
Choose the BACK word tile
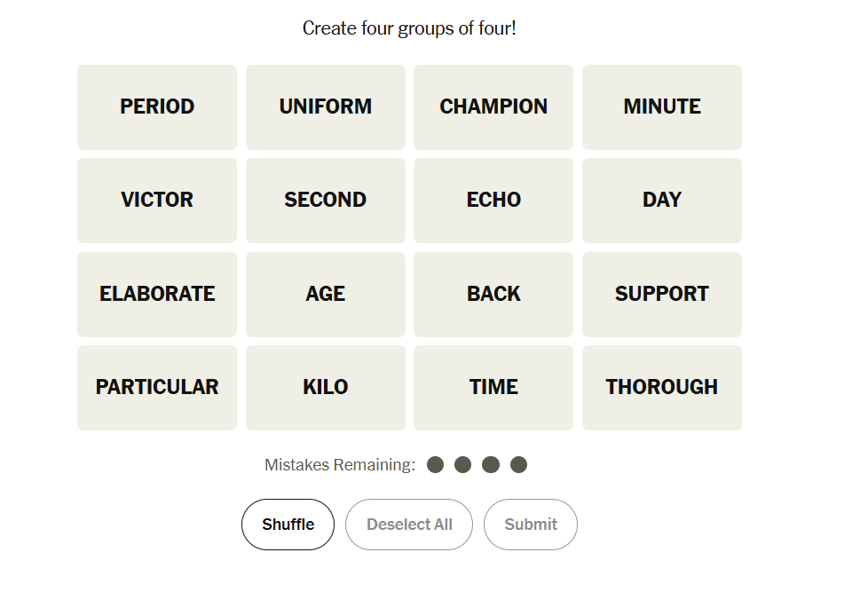(493, 294)
